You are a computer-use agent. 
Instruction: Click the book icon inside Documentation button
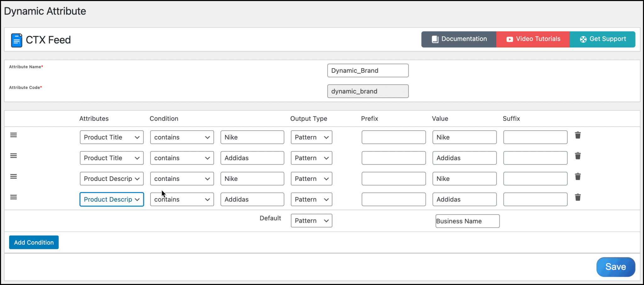click(435, 39)
